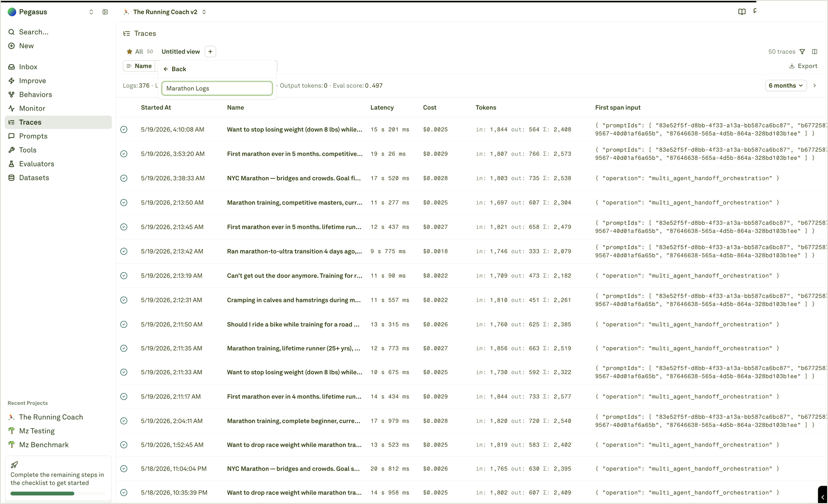Open trace 'Can't get out the door anymore'
Screen dimensions: 828x504
coord(294,276)
